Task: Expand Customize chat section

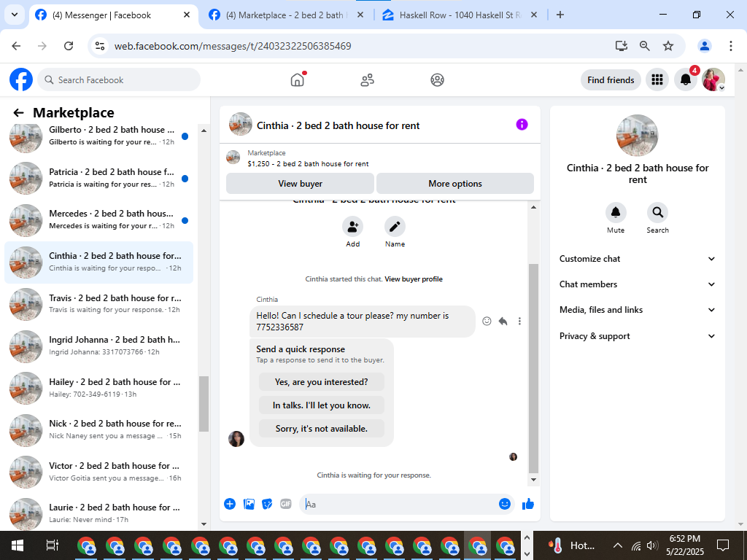Action: [638, 259]
